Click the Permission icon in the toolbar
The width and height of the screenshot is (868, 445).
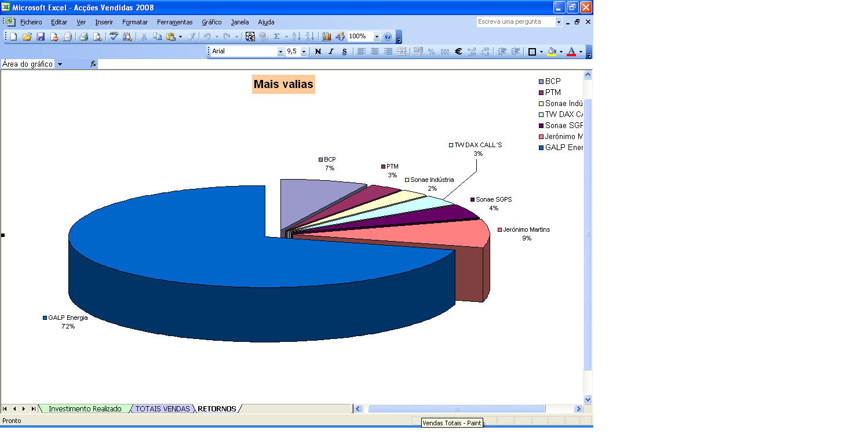tap(54, 37)
